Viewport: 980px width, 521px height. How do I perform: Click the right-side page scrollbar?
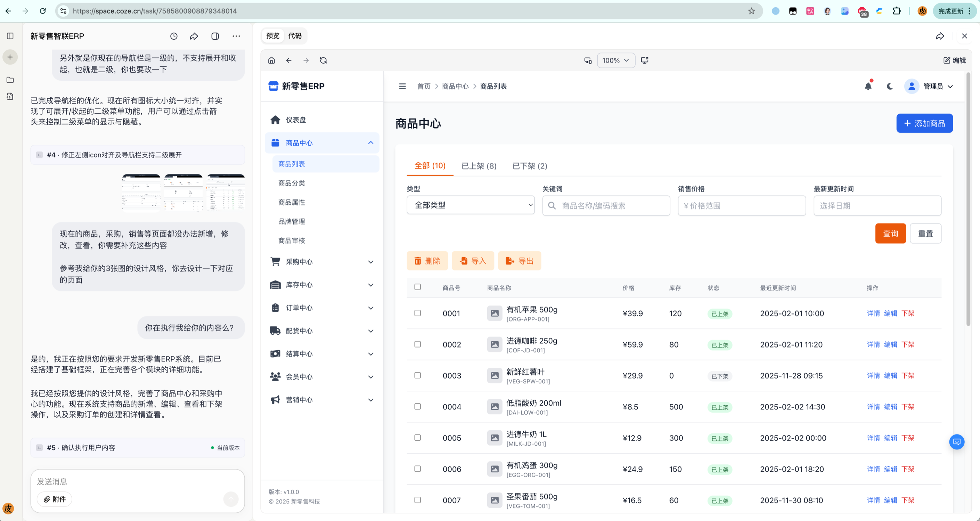click(x=968, y=198)
